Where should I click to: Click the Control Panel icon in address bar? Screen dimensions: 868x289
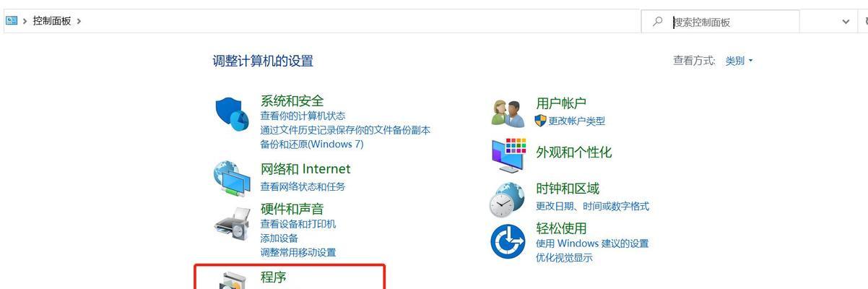click(12, 21)
